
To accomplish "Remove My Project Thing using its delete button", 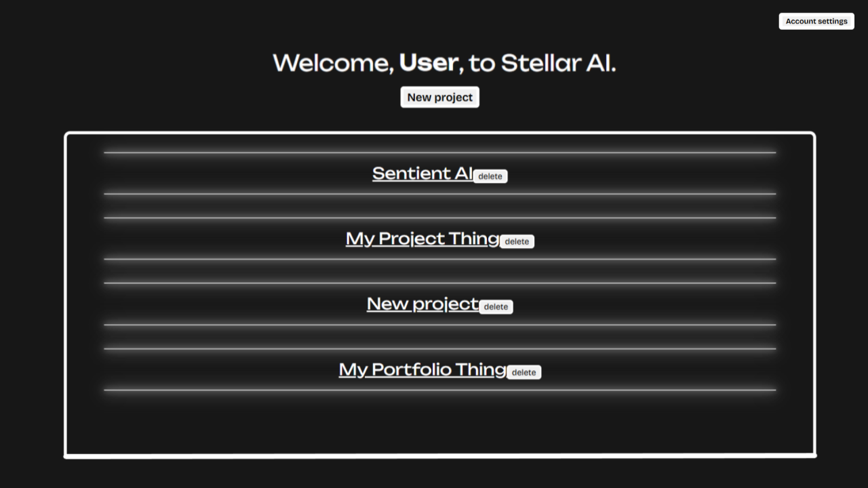I will click(x=517, y=241).
